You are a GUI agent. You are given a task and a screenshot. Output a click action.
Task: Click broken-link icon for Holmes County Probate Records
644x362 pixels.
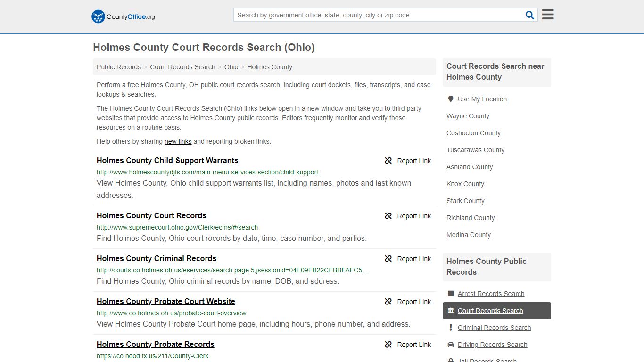388,345
